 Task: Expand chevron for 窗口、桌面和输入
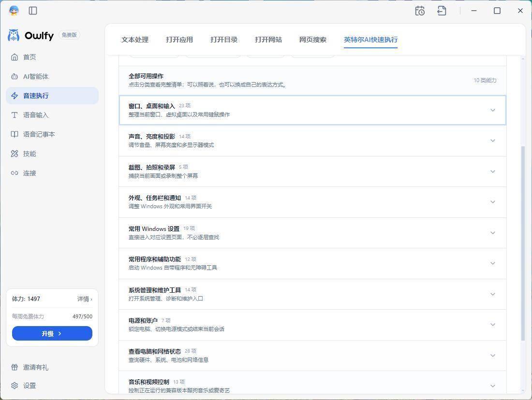(x=493, y=110)
